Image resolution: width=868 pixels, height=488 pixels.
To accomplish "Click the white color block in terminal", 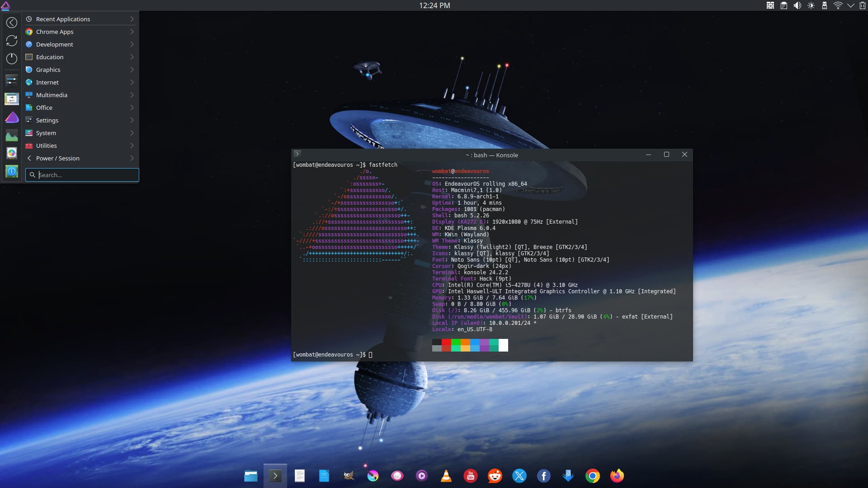I will 503,345.
